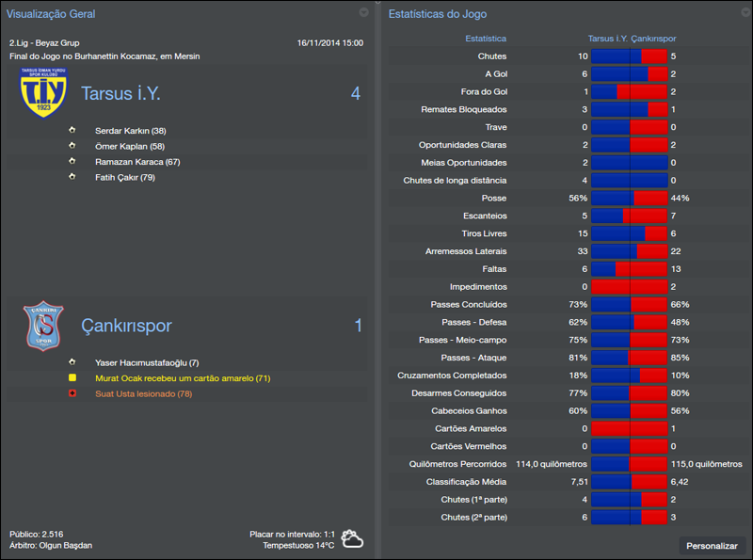Click yellow card icon for Murat Ocak
The height and width of the screenshot is (560, 753).
click(x=72, y=377)
